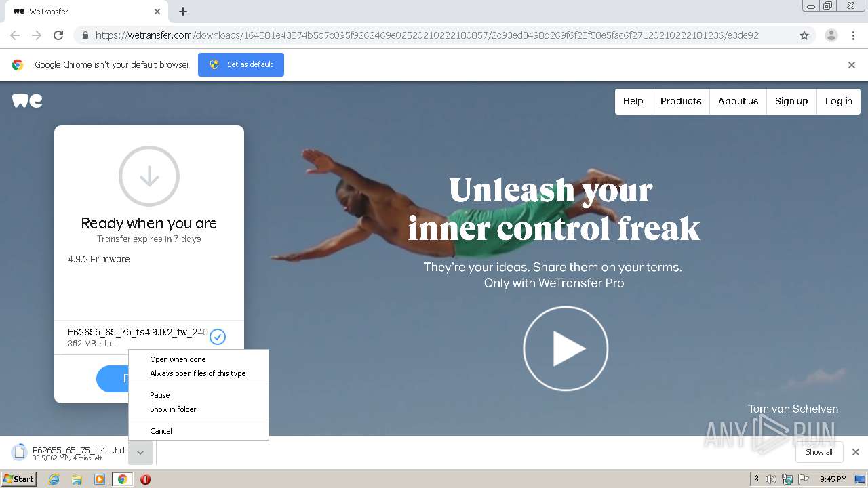Open the Products nav item
Screen dimensions: 868x488
click(681, 101)
